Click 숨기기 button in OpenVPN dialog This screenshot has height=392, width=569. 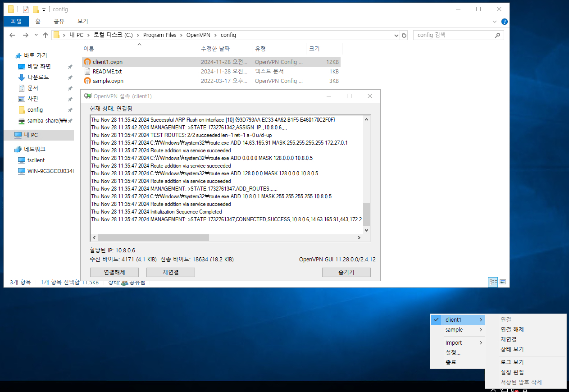pyautogui.click(x=346, y=272)
